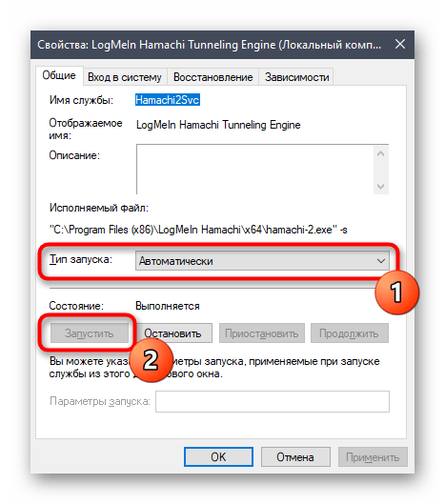Select the Общие tab

59,75
